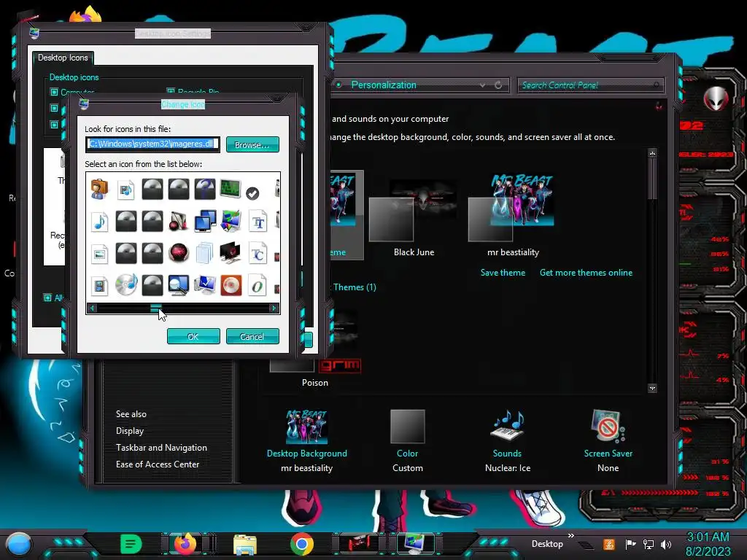
Task: Choose the TC font collection file icon
Action: pos(258,254)
